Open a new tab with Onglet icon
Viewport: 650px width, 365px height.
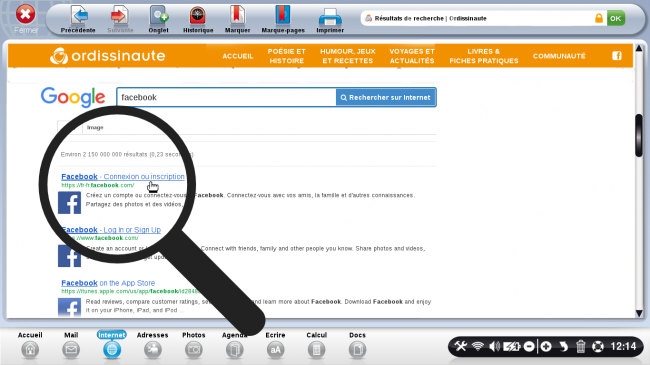coord(159,16)
